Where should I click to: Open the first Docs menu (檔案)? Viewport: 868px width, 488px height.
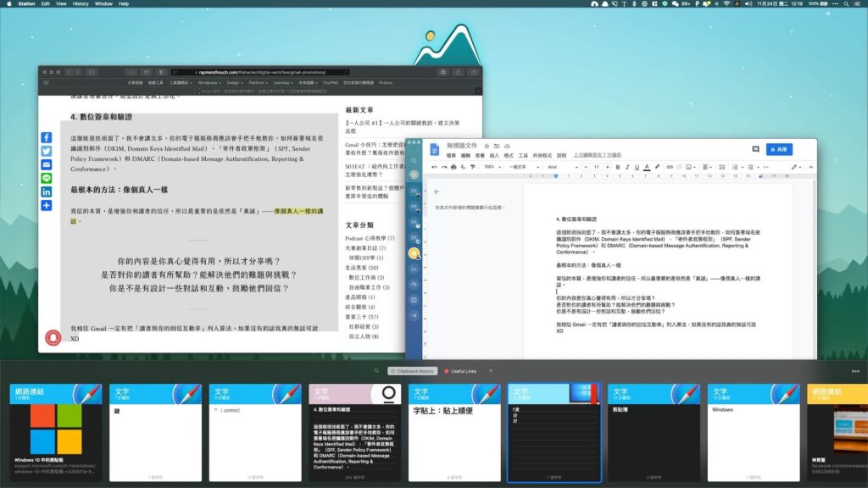pyautogui.click(x=451, y=156)
